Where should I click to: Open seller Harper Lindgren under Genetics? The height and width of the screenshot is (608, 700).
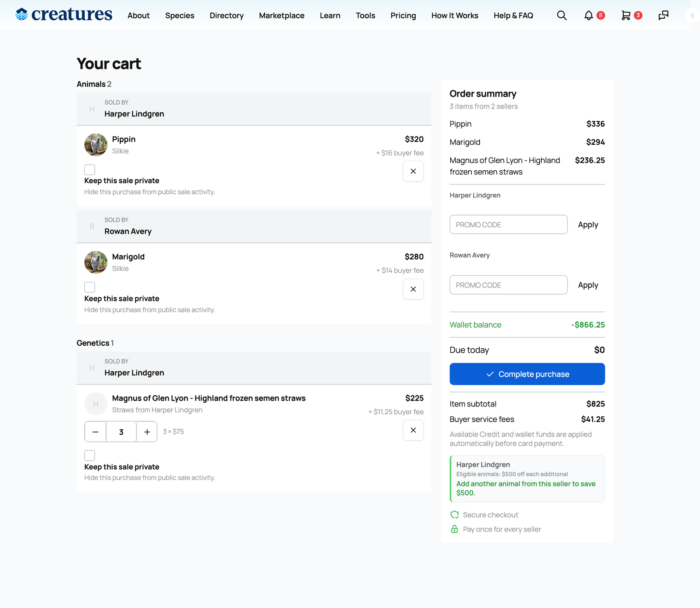point(134,373)
